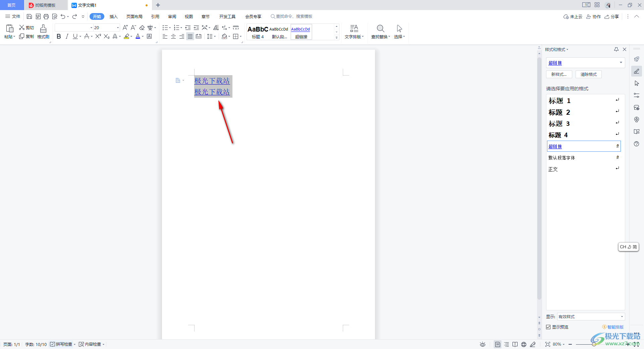The height and width of the screenshot is (349, 644).
Task: Decrease font size with A- icon
Action: click(133, 28)
